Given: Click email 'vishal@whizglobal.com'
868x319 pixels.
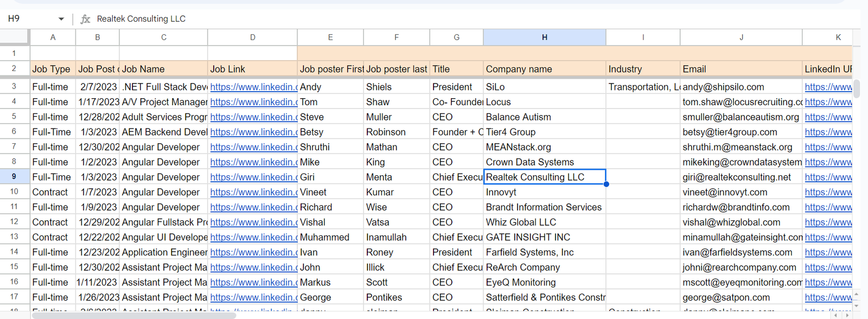Looking at the screenshot, I should pyautogui.click(x=741, y=222).
